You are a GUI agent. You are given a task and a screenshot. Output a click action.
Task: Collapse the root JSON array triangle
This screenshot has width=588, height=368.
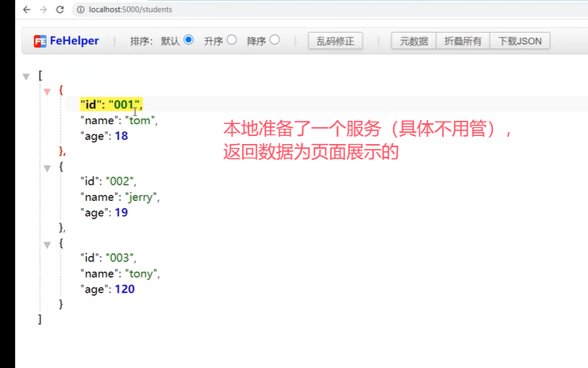[x=26, y=77]
